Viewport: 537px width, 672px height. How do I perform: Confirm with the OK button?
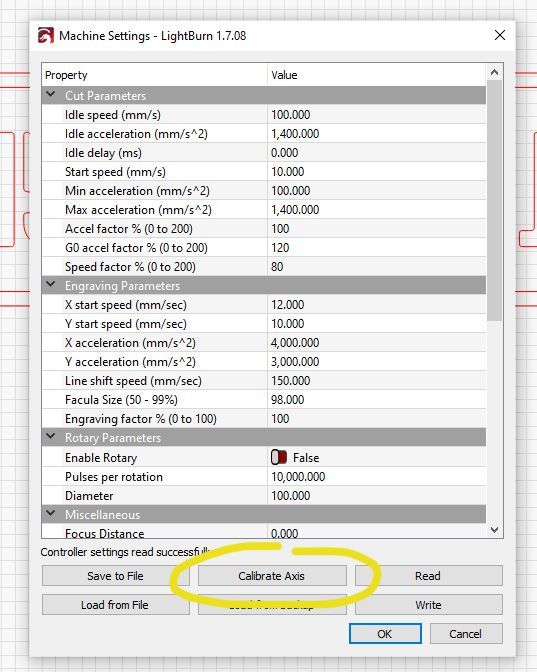pyautogui.click(x=385, y=633)
